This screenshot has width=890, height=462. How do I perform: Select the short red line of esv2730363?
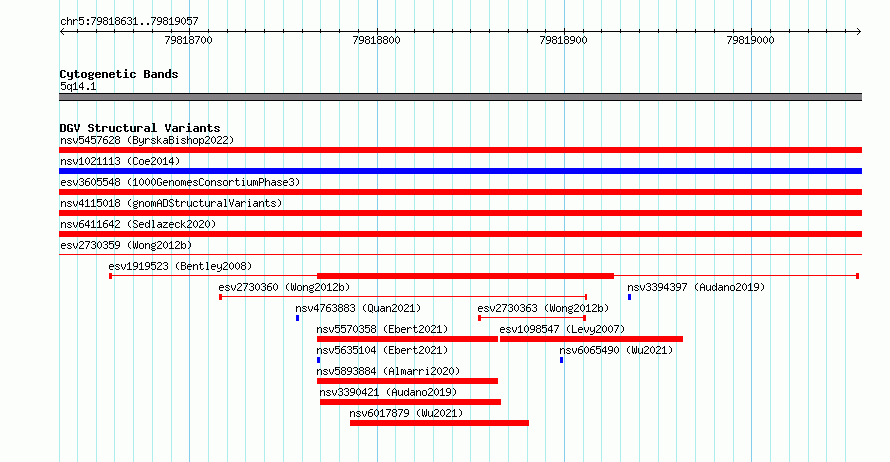tap(532, 318)
